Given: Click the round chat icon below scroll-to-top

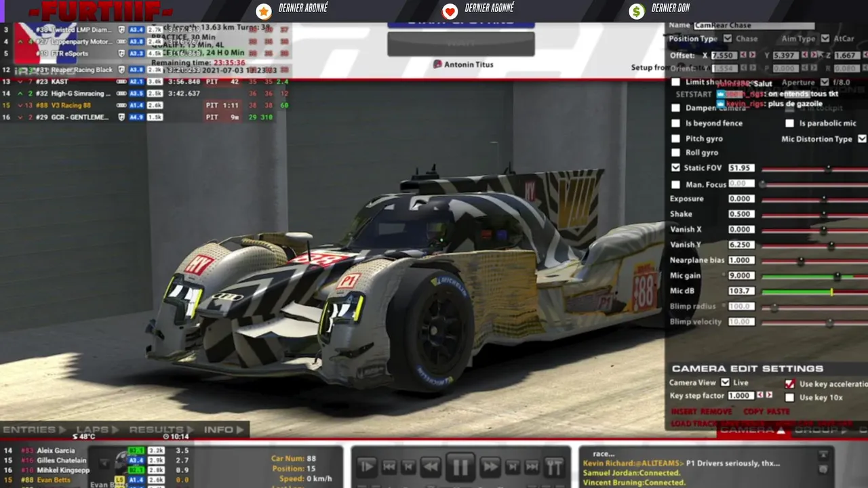Looking at the screenshot, I should [823, 469].
